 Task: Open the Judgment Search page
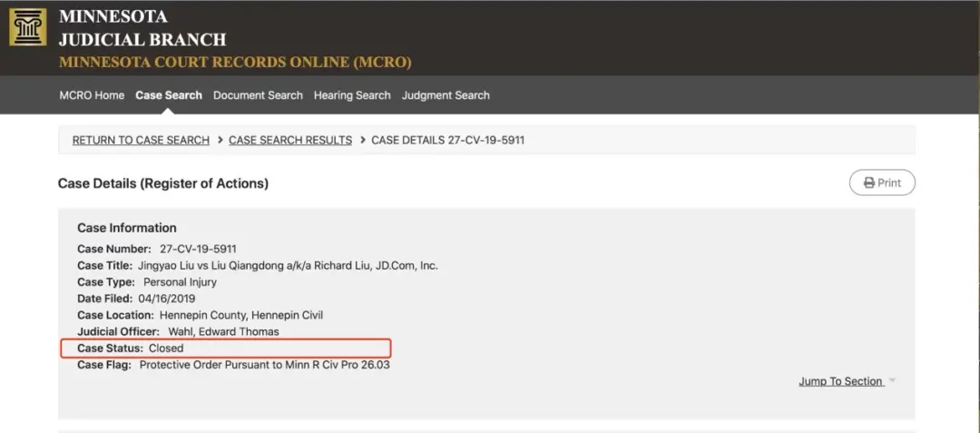(446, 95)
